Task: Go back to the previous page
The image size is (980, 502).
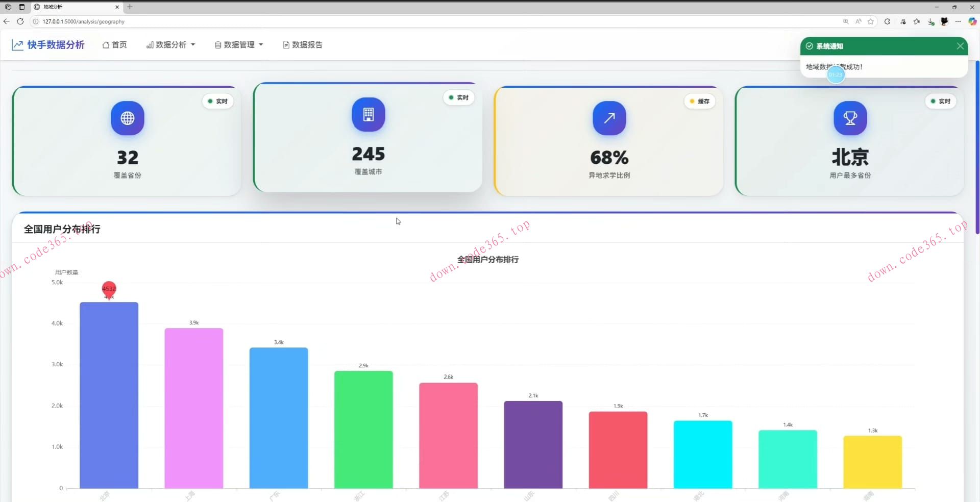Action: point(7,21)
